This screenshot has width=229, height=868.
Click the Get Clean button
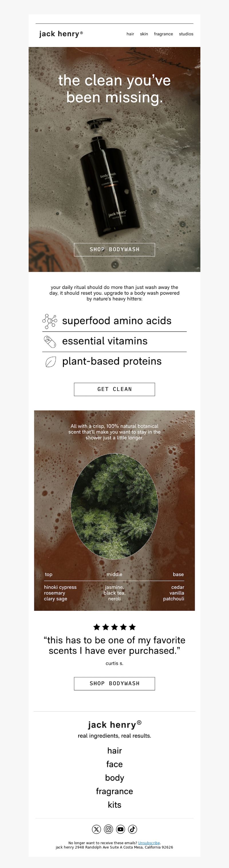114,389
